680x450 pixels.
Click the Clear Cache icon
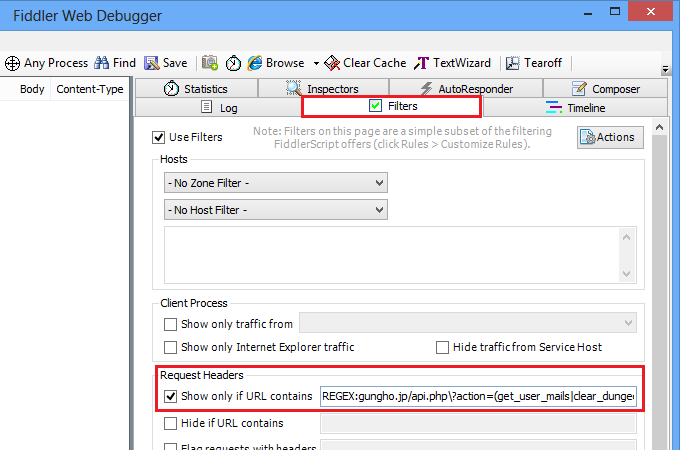332,63
